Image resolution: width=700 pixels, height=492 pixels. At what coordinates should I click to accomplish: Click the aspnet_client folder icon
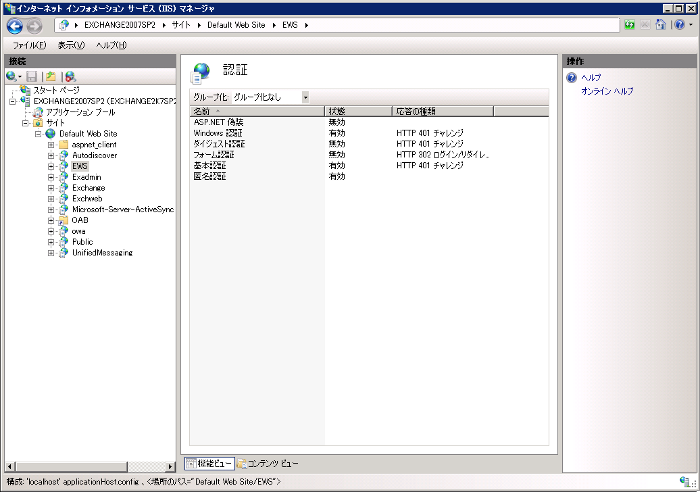(63, 145)
